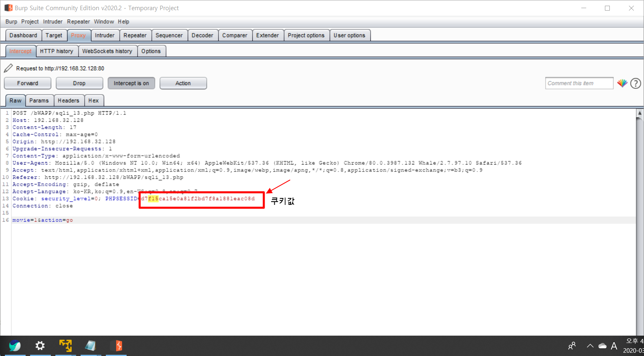Click the help question mark icon
Viewport: 644px width, 356px height.
coord(635,84)
